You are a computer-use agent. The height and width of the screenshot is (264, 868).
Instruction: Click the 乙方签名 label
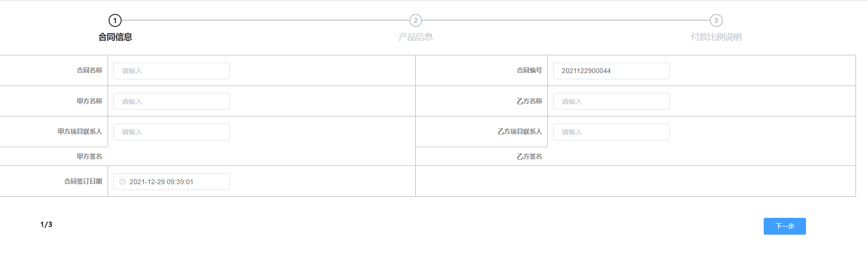click(529, 156)
